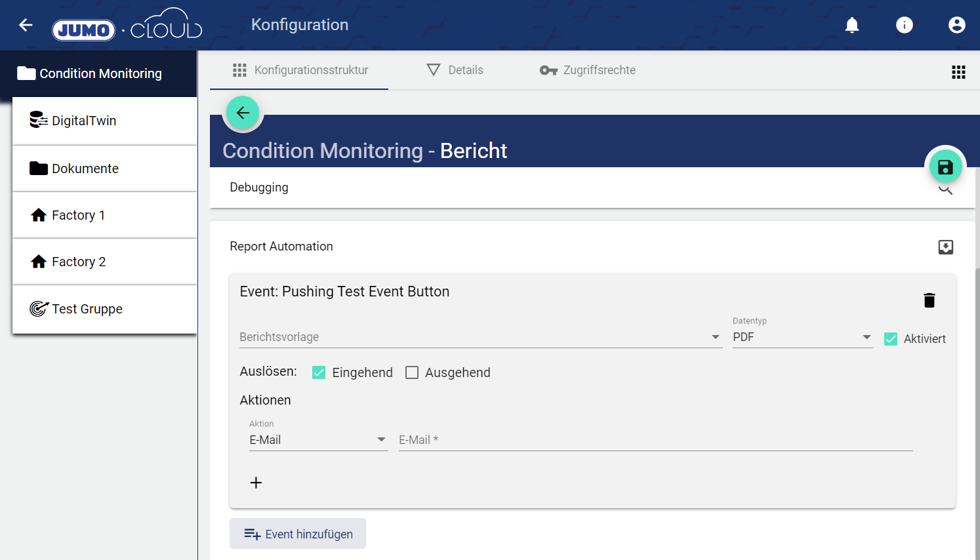Click the E-Mail address input field
The image size is (980, 560).
pos(655,440)
